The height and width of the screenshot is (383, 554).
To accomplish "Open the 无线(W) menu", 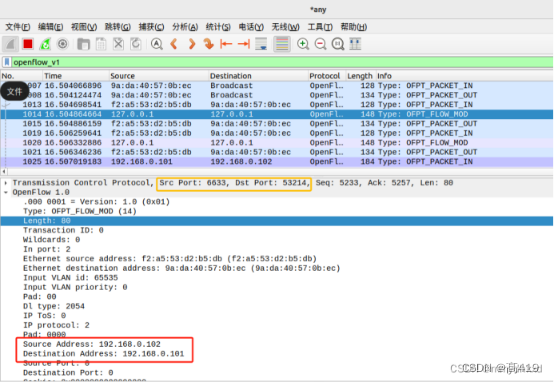I will tap(285, 27).
